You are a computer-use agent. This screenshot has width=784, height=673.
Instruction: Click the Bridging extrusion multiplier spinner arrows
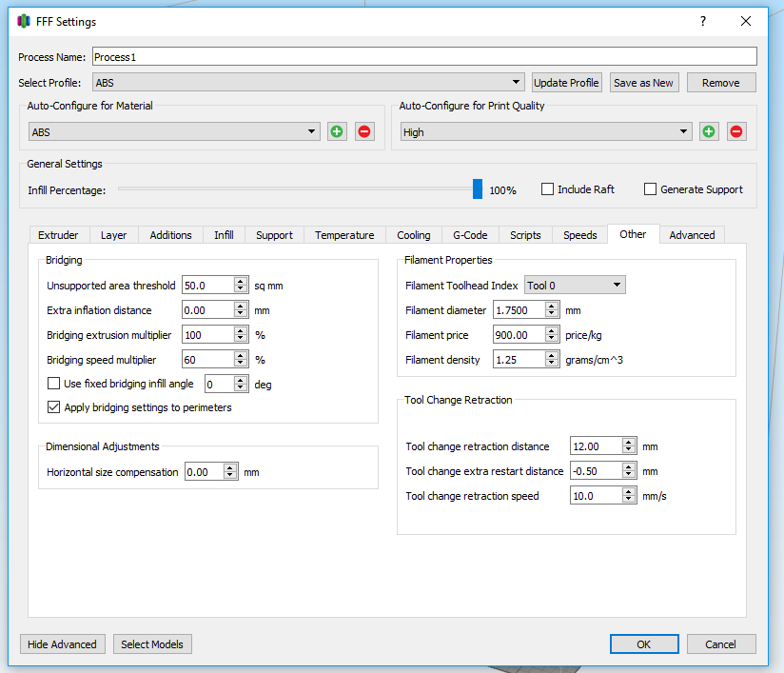click(241, 335)
